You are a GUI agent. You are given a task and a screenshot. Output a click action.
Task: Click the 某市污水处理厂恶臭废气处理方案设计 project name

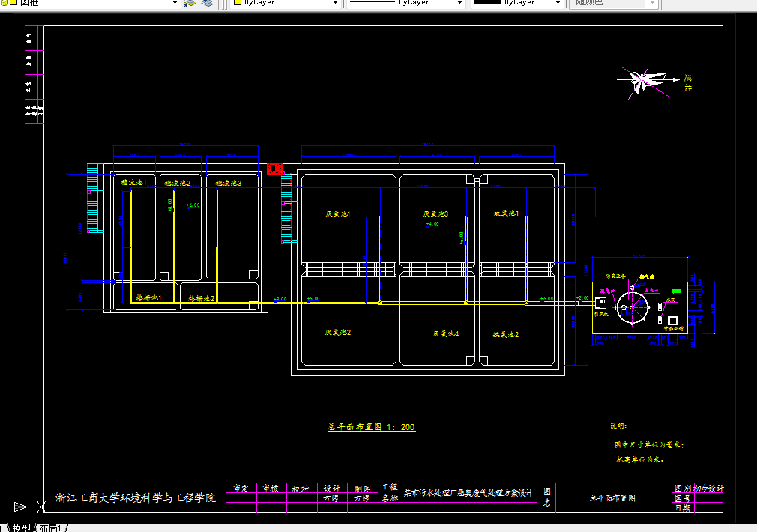468,493
